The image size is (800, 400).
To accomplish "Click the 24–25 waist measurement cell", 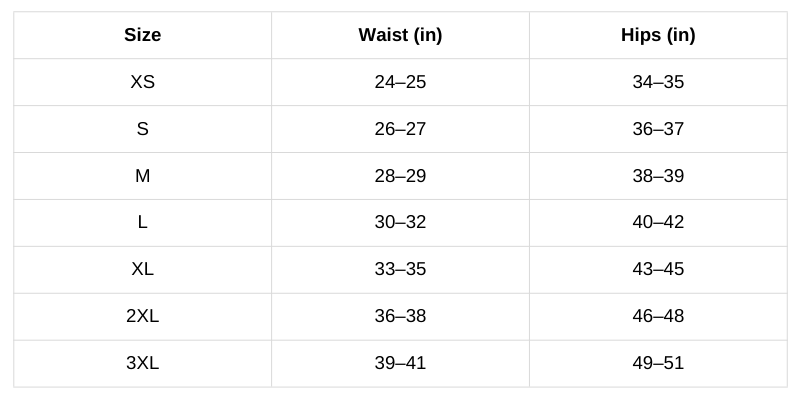I will (400, 82).
